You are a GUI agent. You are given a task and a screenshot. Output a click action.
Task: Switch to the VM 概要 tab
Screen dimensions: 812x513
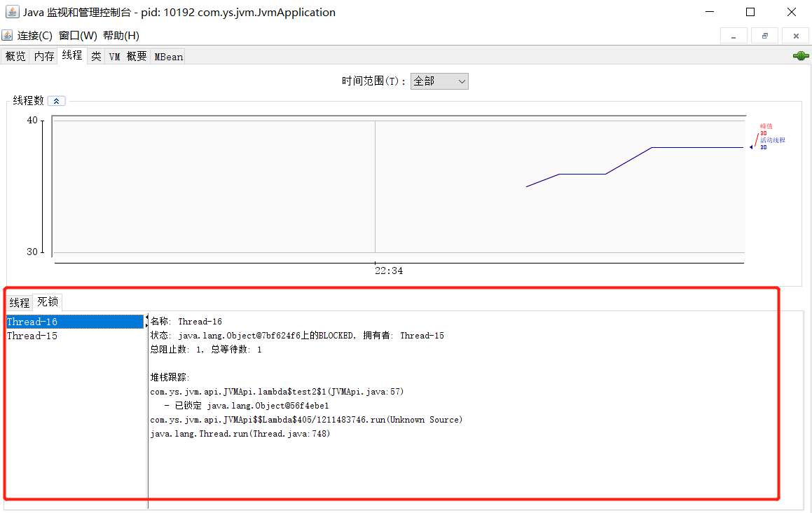(128, 57)
